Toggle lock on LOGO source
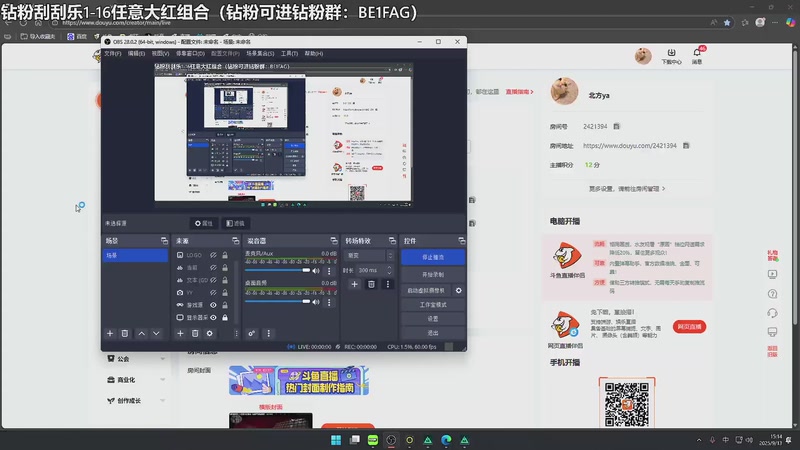This screenshot has height=450, width=800. pyautogui.click(x=224, y=255)
